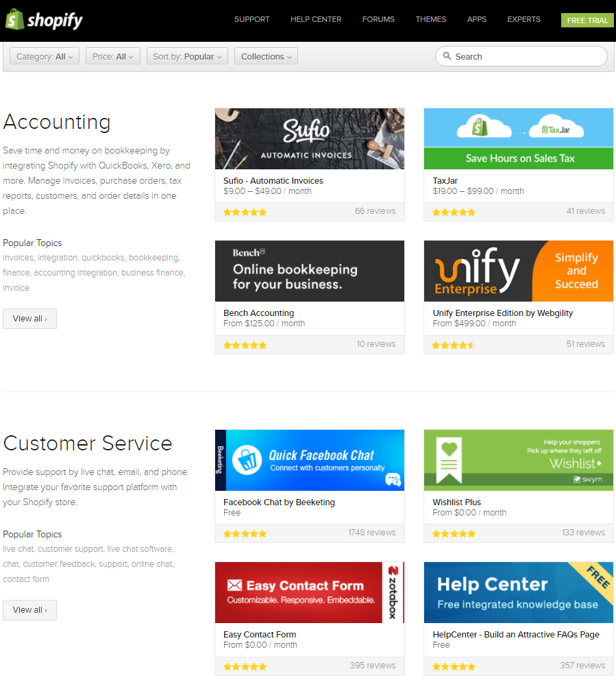Expand the Category: All dropdown
This screenshot has width=616, height=680.
tap(45, 56)
